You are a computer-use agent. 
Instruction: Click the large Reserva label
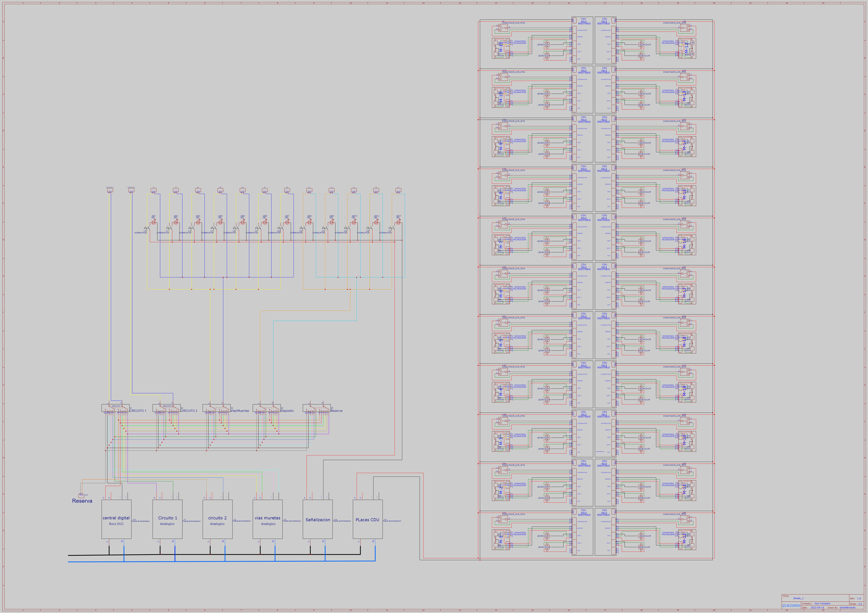[x=82, y=501]
